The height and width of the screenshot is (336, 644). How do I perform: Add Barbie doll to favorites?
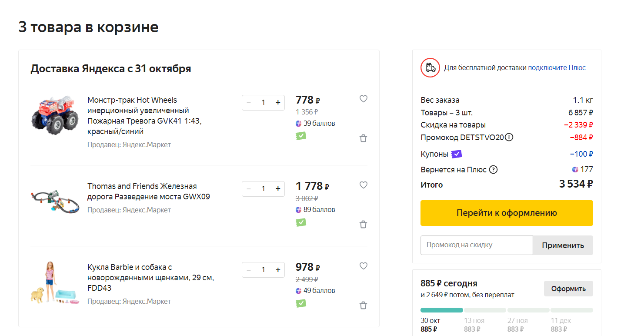tap(364, 266)
